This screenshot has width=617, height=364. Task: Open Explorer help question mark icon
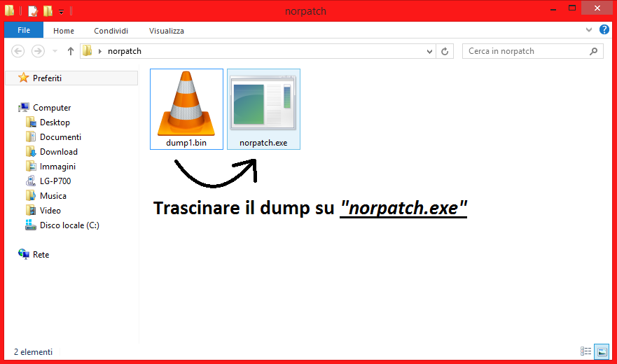coord(604,29)
